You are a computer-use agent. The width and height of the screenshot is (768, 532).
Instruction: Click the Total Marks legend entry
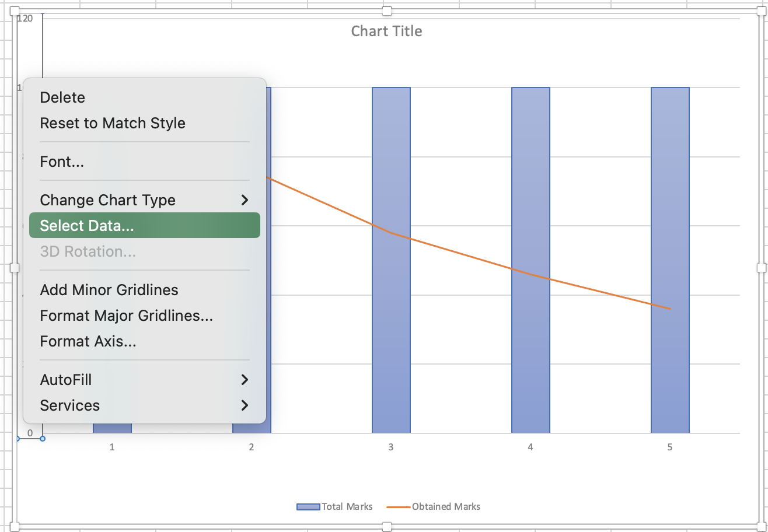pyautogui.click(x=334, y=506)
